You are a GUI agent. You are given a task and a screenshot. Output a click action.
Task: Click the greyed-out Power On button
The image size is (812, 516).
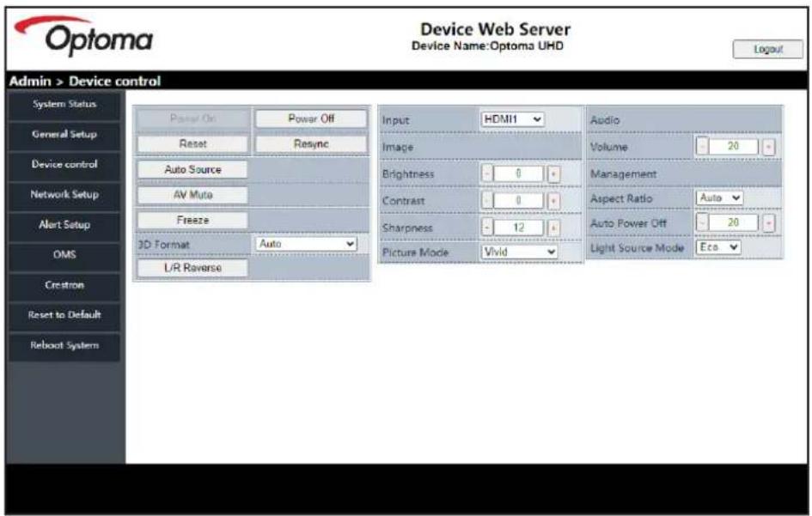(192, 118)
